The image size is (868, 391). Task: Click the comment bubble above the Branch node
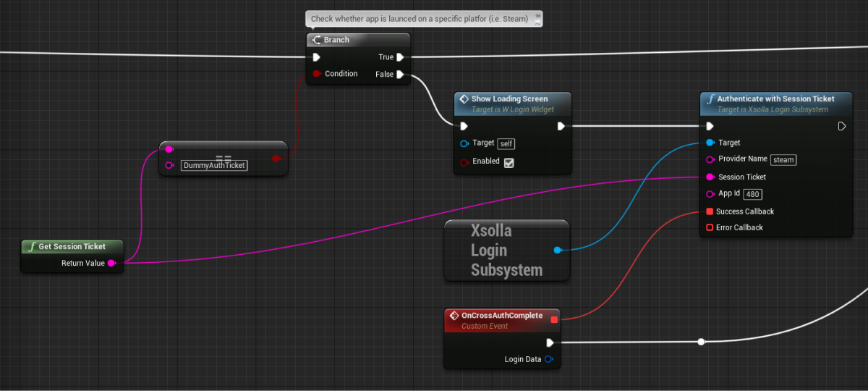(x=424, y=19)
